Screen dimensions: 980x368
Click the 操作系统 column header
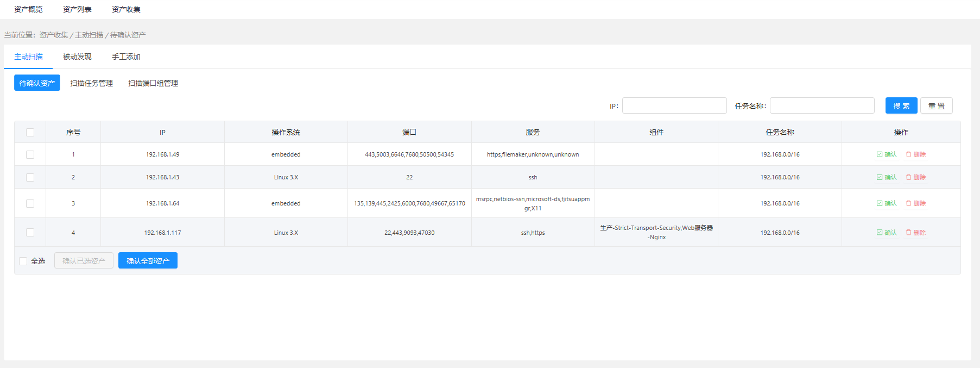tap(286, 132)
